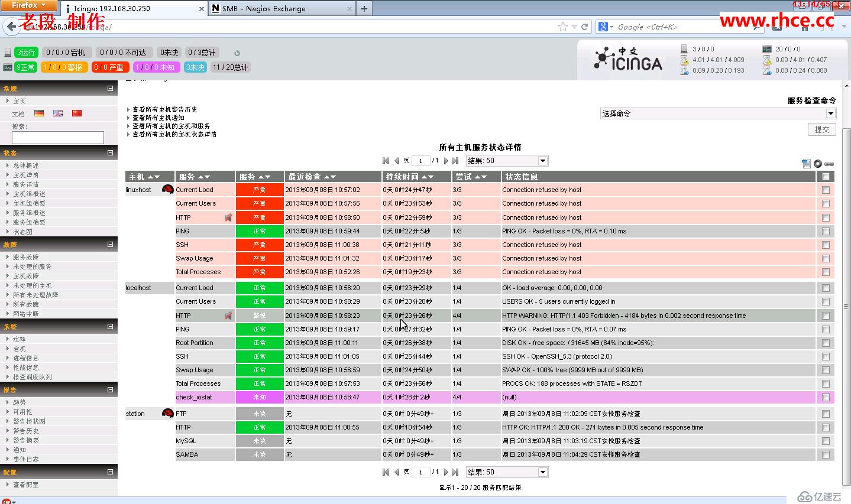Collapse 故障 sidebar section
This screenshot has height=504, width=851.
tap(110, 244)
